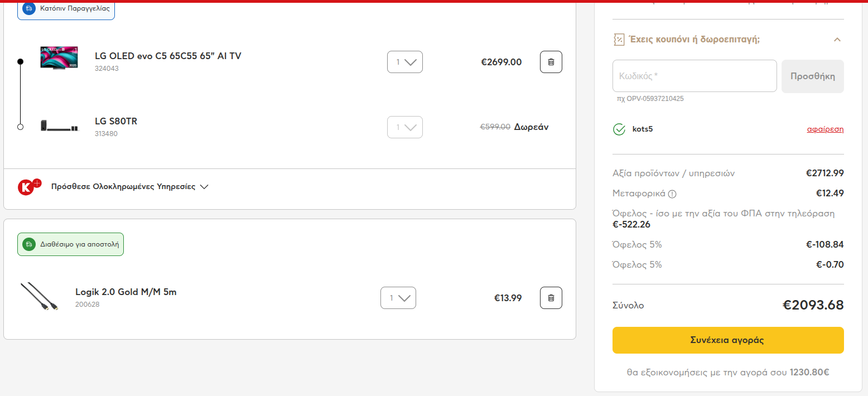
Task: Click the TV price €2699.00
Action: pos(501,62)
